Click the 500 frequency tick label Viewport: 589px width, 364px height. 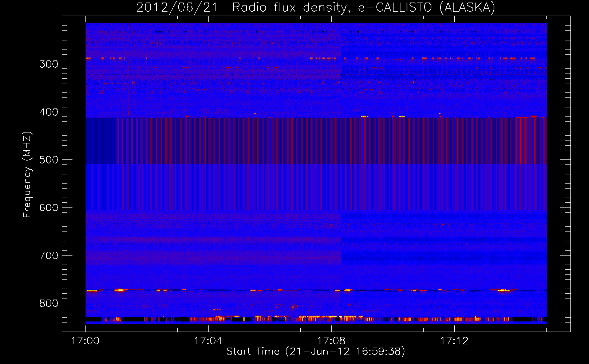[x=49, y=160]
